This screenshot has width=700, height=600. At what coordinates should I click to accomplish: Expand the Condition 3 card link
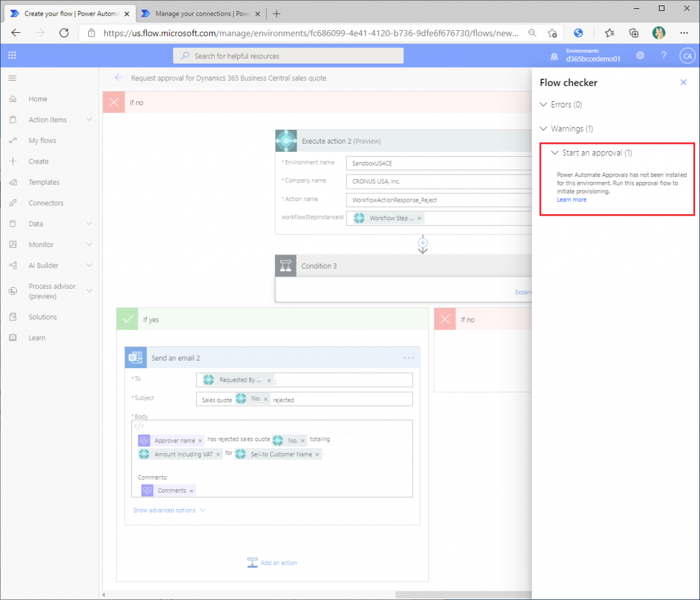click(x=523, y=292)
